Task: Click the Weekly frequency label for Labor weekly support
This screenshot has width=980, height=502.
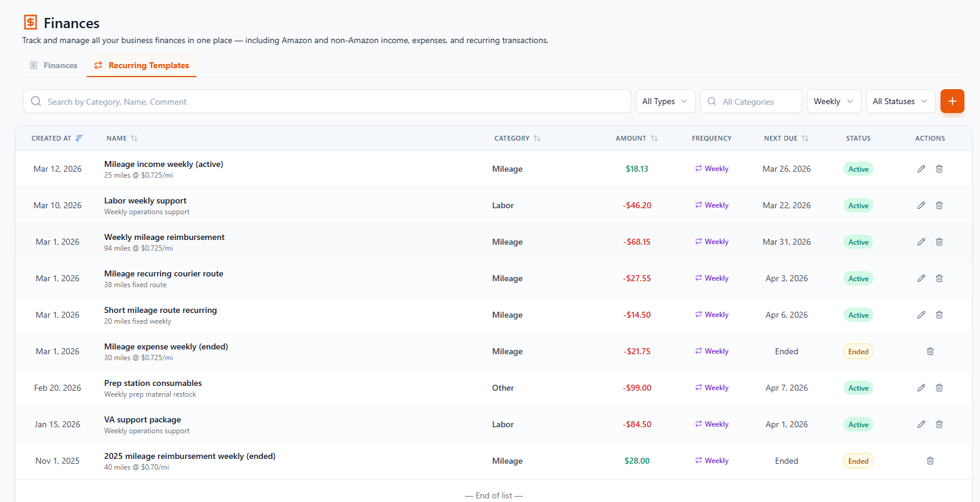Action: pyautogui.click(x=712, y=205)
